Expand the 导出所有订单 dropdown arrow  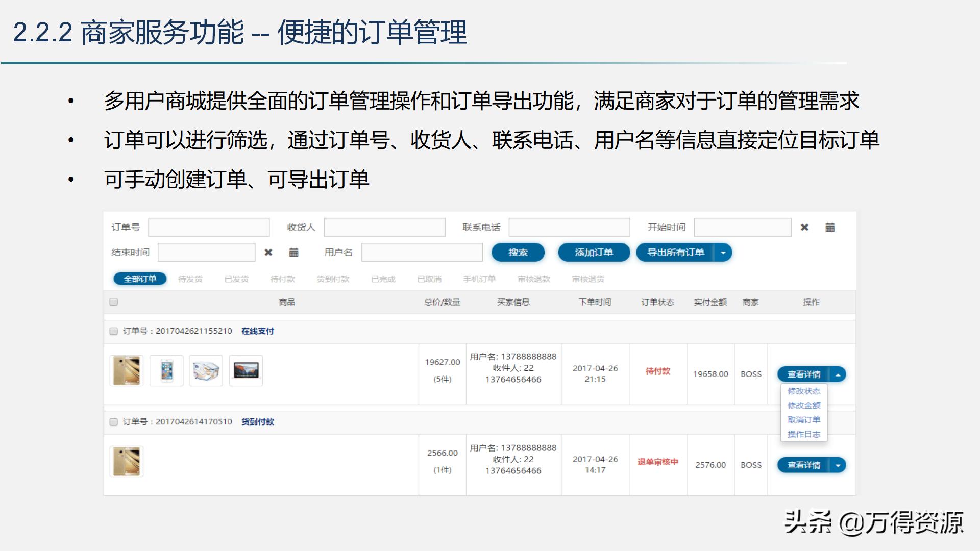723,252
